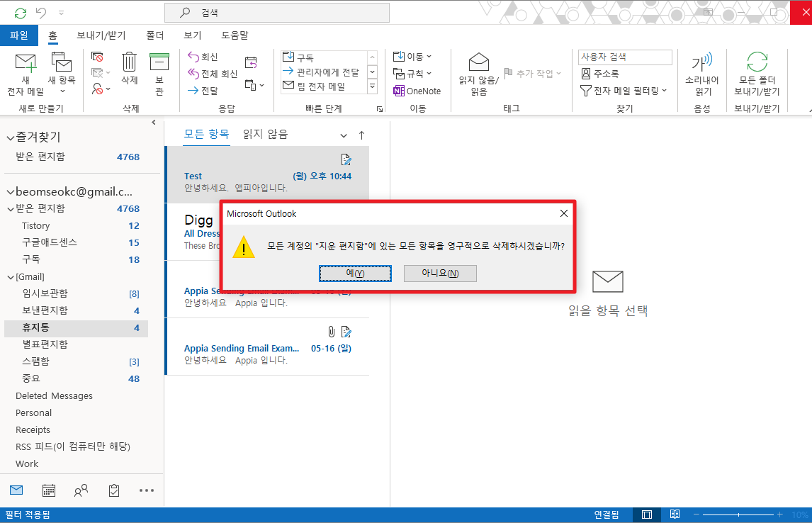812x523 pixels.
Task: Open the 규칙 rules dropdown
Action: (412, 74)
